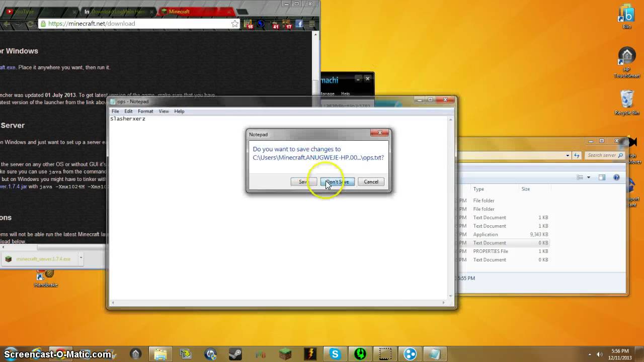Open the Explorer view options dropdown arrow

[x=588, y=177]
